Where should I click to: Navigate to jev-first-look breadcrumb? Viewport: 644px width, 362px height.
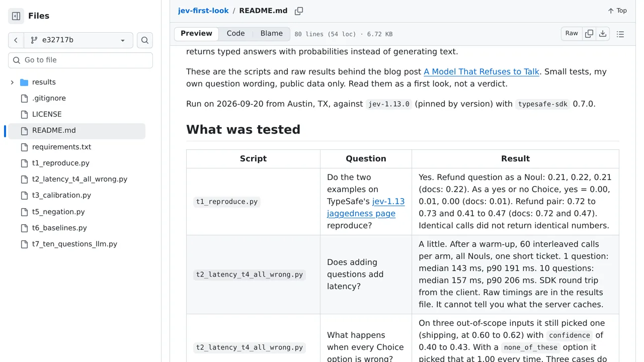coord(203,11)
